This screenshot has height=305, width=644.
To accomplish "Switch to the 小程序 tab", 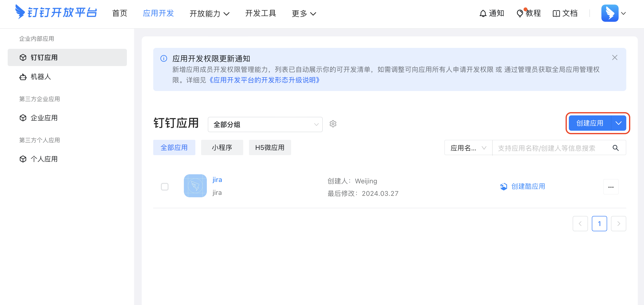I will (x=222, y=147).
